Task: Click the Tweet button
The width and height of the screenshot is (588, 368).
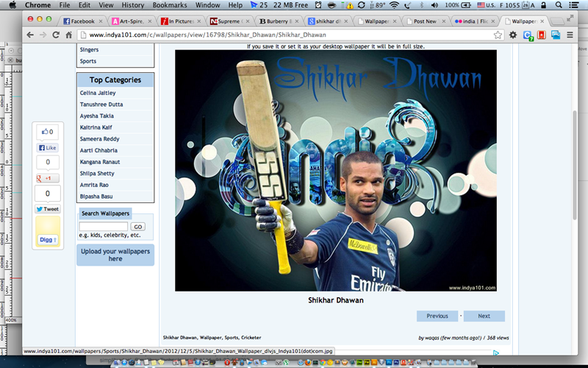Action: (48, 209)
